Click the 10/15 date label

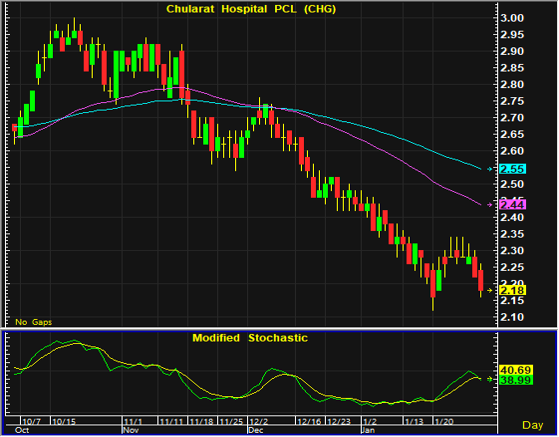[x=64, y=422]
